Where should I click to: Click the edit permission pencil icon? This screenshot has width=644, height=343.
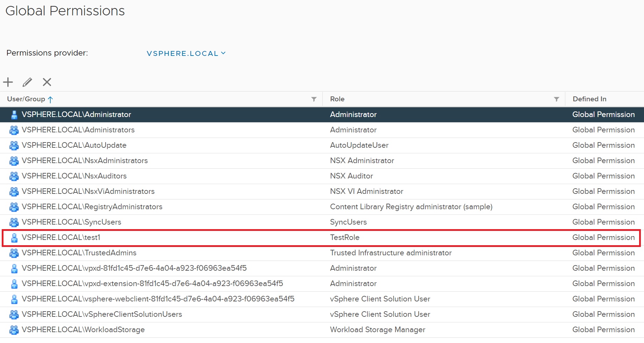pyautogui.click(x=27, y=82)
